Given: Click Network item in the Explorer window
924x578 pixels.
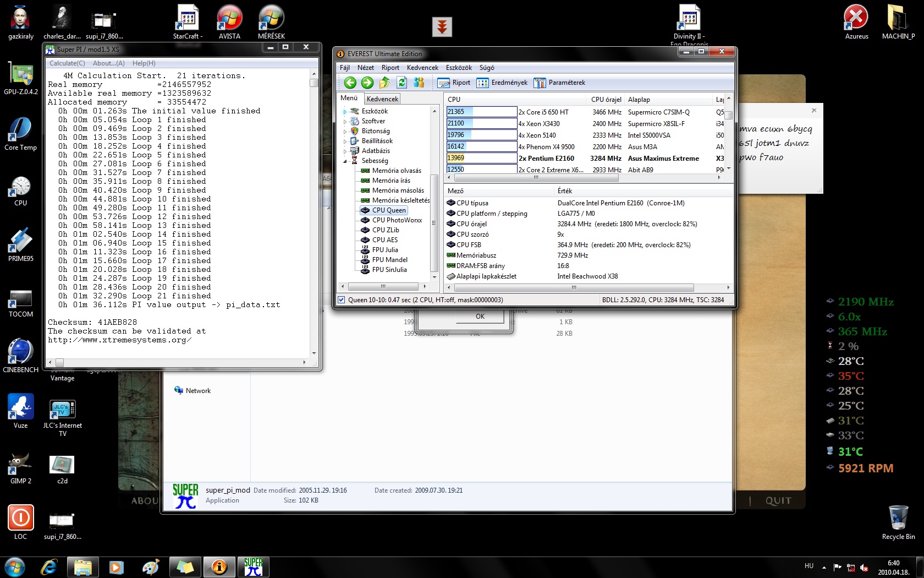Looking at the screenshot, I should (193, 391).
